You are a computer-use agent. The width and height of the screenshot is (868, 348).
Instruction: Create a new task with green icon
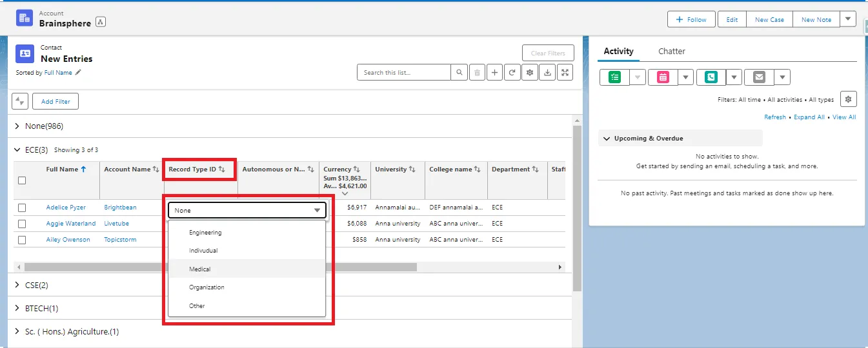(614, 77)
